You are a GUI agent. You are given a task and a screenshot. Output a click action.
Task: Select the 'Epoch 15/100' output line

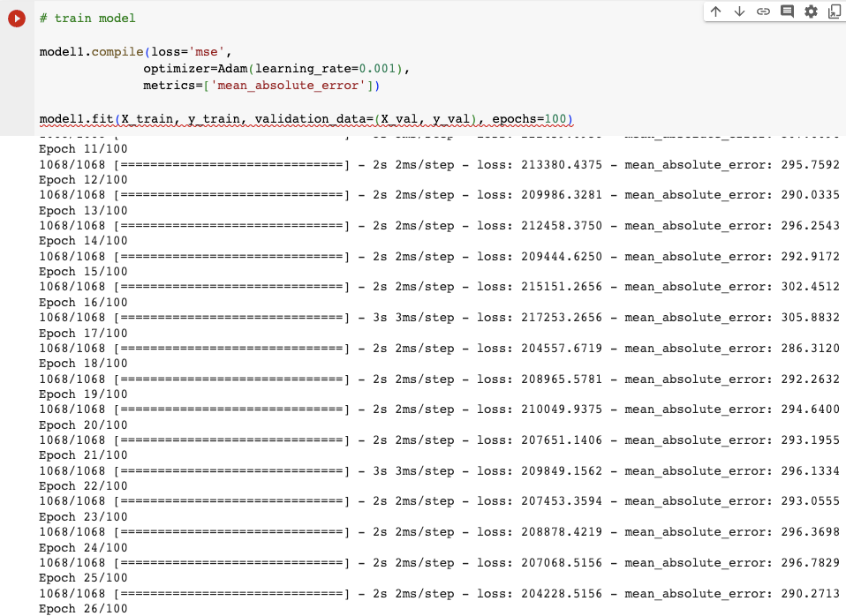pyautogui.click(x=83, y=271)
